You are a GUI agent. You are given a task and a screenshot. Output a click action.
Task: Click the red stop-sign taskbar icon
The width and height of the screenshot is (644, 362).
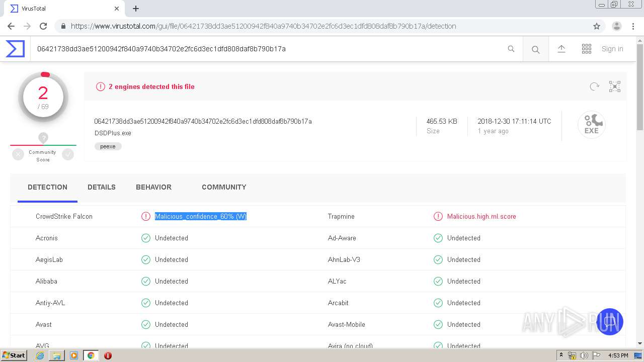point(108,355)
